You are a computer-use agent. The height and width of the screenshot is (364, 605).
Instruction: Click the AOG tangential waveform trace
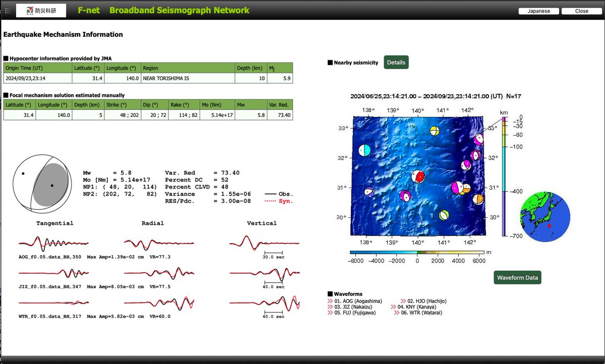54,244
